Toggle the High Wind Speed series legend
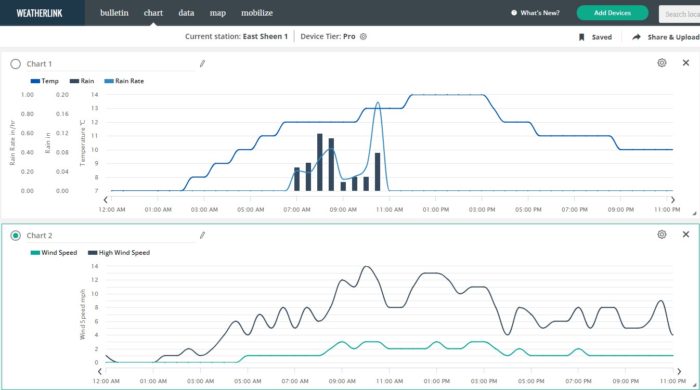Image resolution: width=700 pixels, height=390 pixels. pos(119,253)
